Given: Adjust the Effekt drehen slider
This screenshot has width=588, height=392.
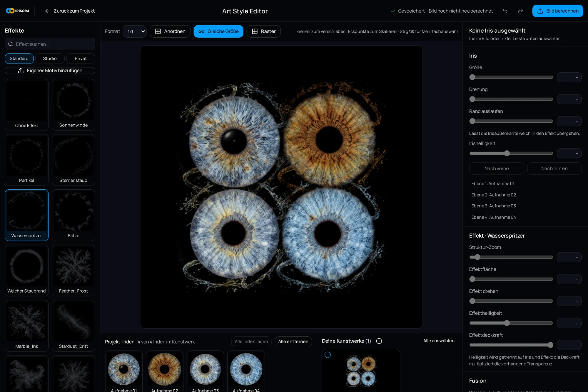Looking at the screenshot, I should tap(511, 301).
